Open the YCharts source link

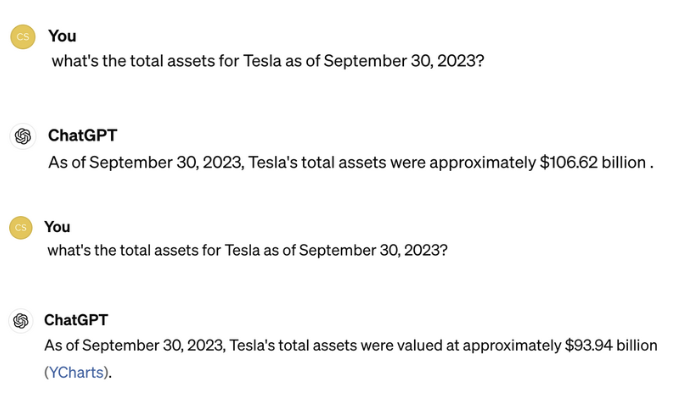pyautogui.click(x=76, y=372)
